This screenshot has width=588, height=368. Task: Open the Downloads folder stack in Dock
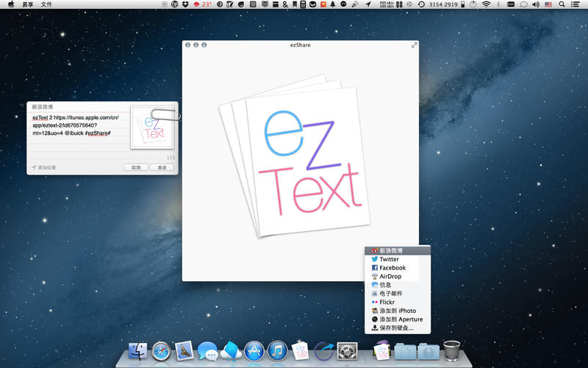tap(429, 352)
